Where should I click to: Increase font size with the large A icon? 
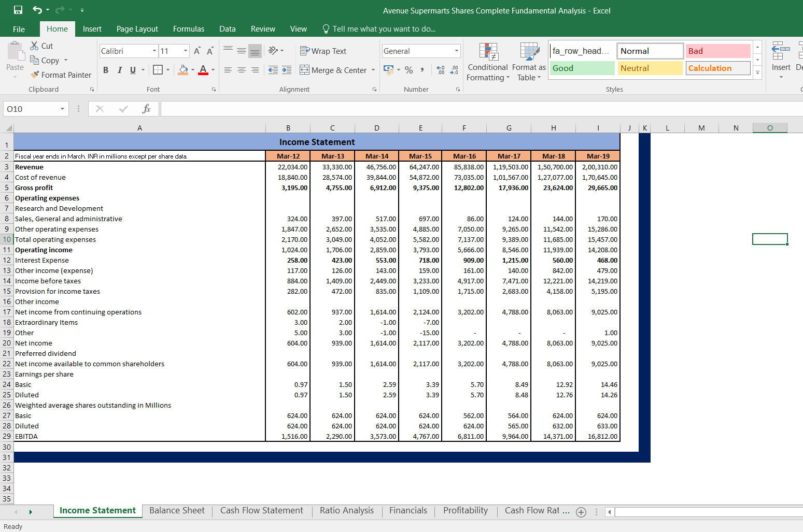[x=197, y=51]
